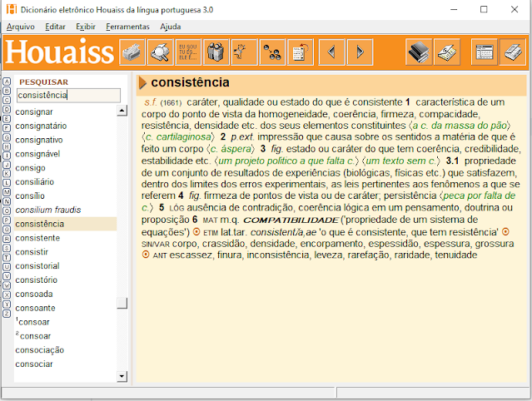Image resolution: width=532 pixels, height=401 pixels.
Task: Go forward with the right arrow button
Action: pos(360,52)
